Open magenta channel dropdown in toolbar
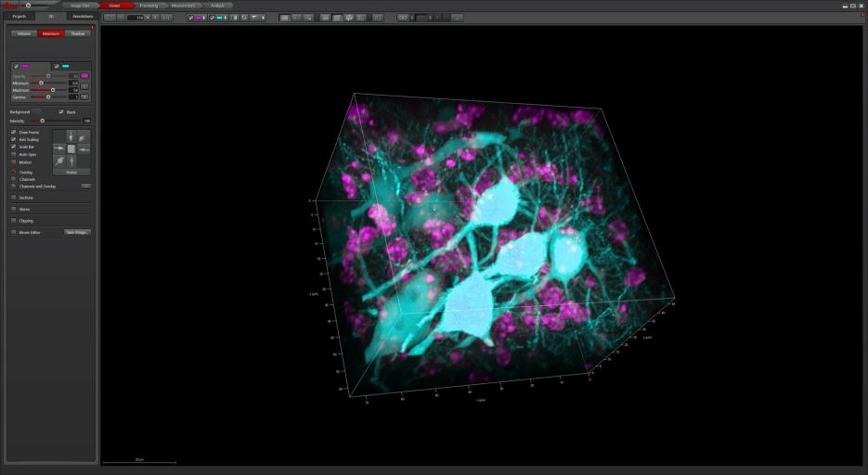 (203, 18)
